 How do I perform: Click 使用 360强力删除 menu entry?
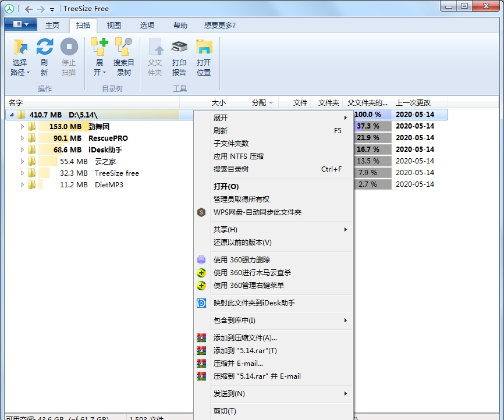(242, 260)
